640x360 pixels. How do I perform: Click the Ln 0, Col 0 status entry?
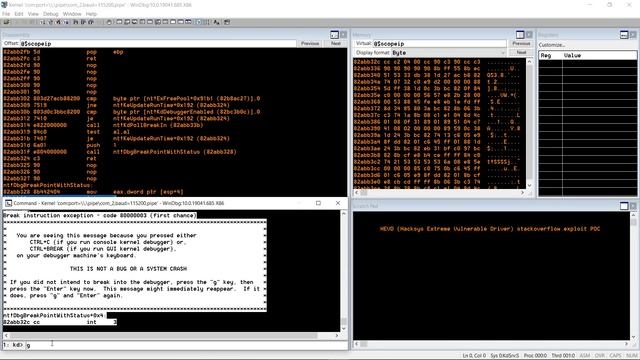pyautogui.click(x=474, y=356)
